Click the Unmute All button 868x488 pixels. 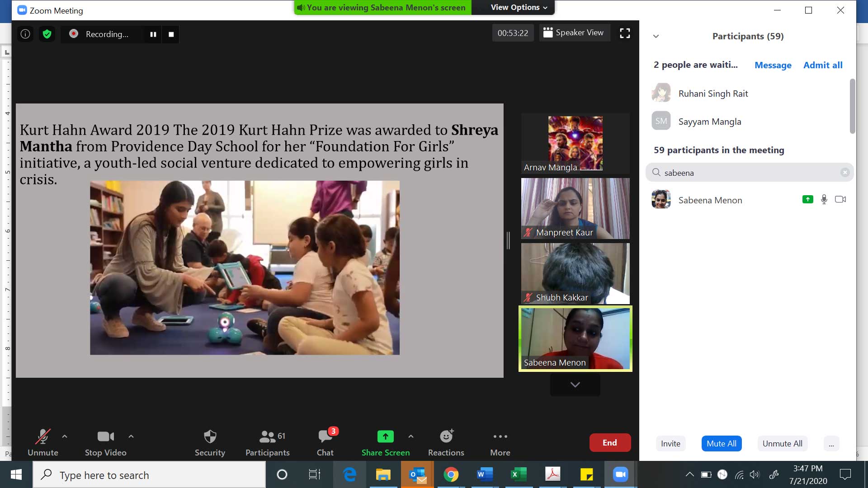tap(783, 444)
